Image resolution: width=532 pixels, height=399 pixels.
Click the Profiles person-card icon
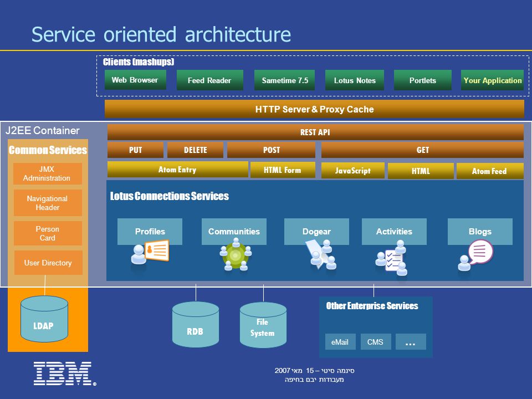coord(150,253)
